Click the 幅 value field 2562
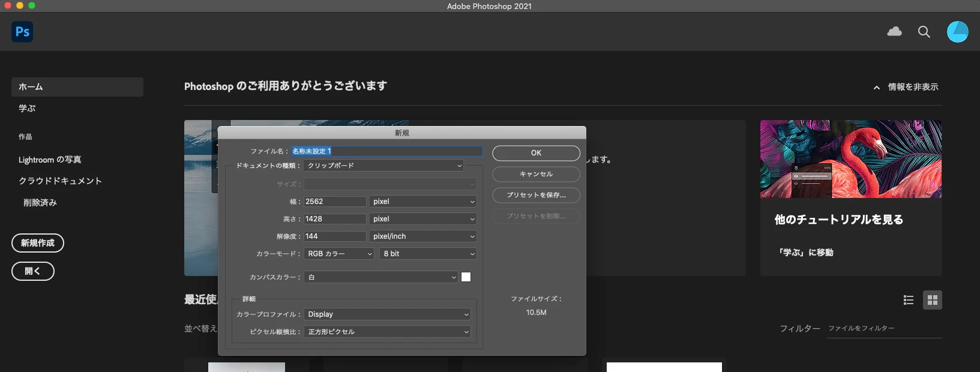Image resolution: width=980 pixels, height=372 pixels. 335,202
